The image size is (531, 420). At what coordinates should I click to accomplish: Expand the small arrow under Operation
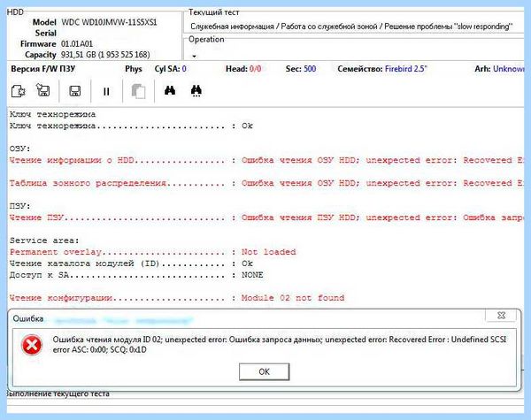coord(194,57)
